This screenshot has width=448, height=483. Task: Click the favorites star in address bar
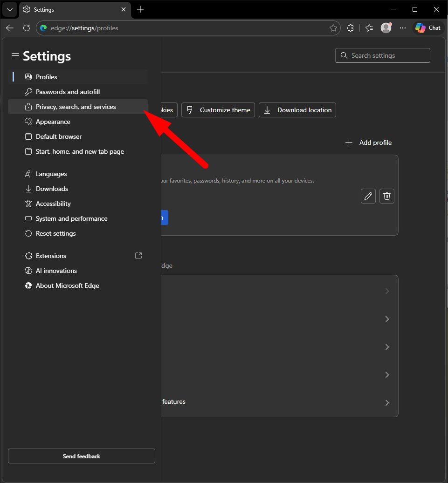[x=333, y=28]
